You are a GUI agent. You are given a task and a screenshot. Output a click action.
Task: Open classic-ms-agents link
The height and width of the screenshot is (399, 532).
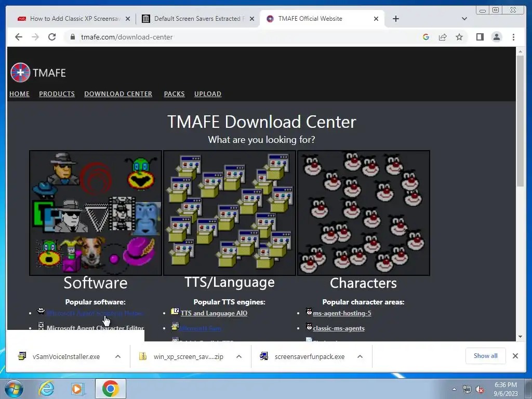coord(339,328)
